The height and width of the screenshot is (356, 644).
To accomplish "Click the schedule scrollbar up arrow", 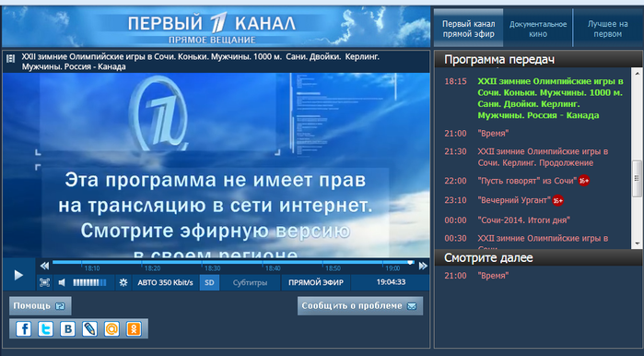I will [637, 73].
